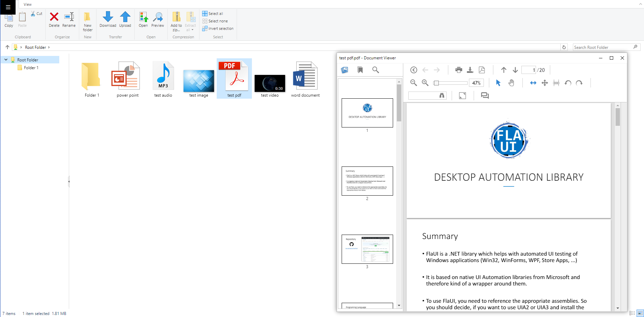Screen dimensions: 644x317
Task: Select the test image file
Action: (x=199, y=79)
